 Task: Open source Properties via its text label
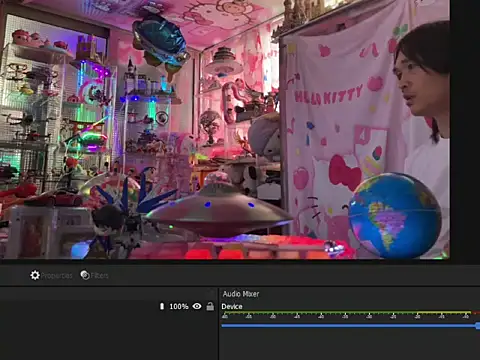tap(56, 276)
